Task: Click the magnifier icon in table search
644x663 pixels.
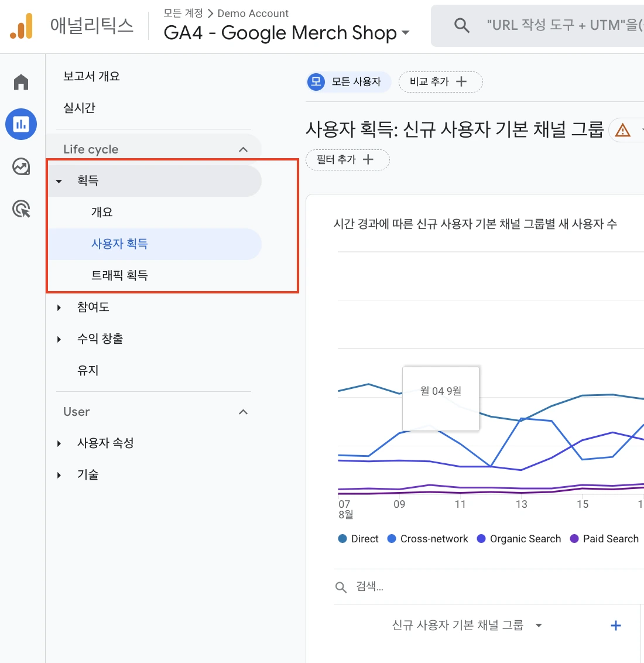Action: pos(341,587)
